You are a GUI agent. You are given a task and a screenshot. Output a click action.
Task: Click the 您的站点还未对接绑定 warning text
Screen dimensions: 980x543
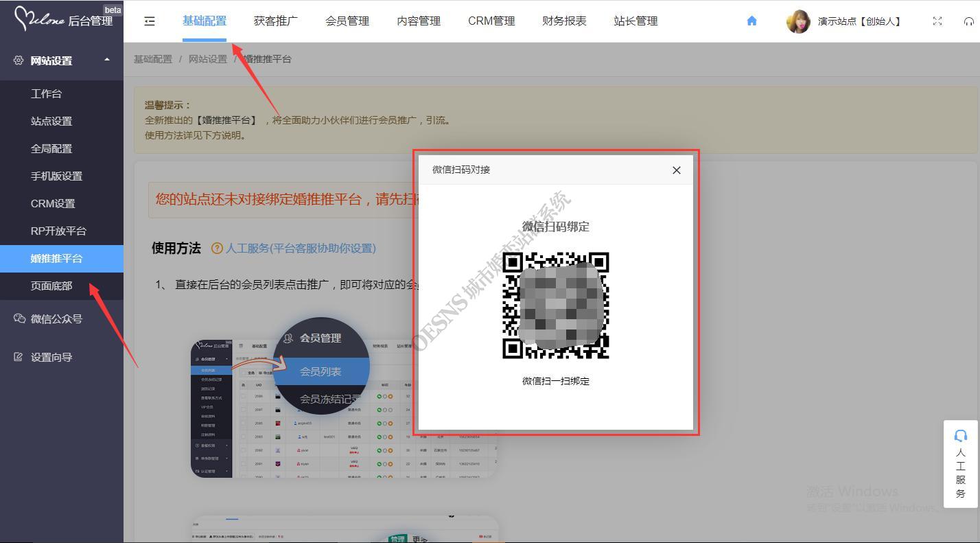tap(288, 200)
